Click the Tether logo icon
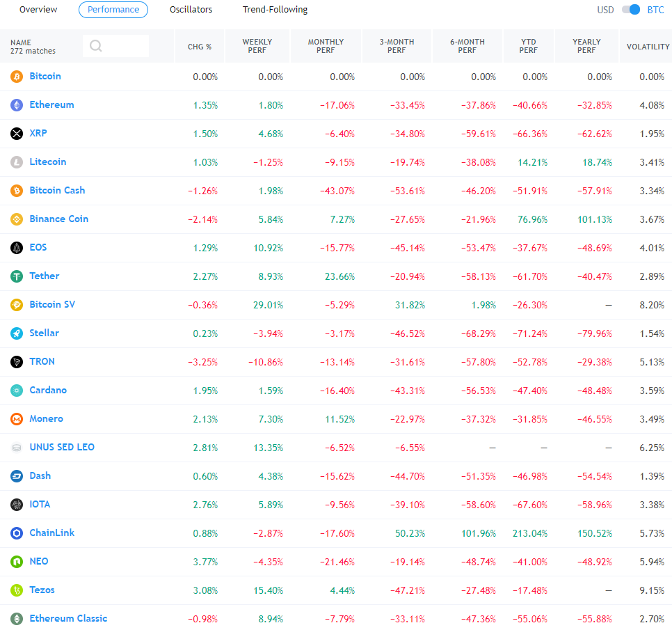Viewport: 672px width, 630px height. 17,276
